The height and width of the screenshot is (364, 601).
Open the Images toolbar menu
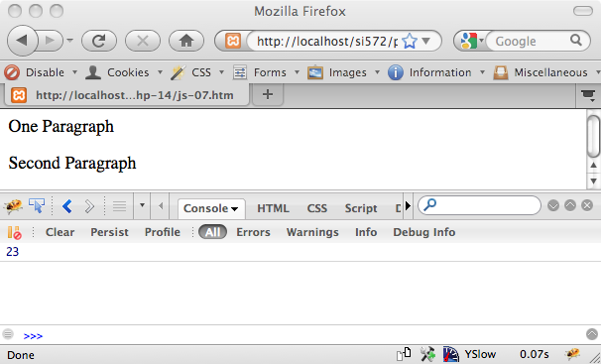343,72
